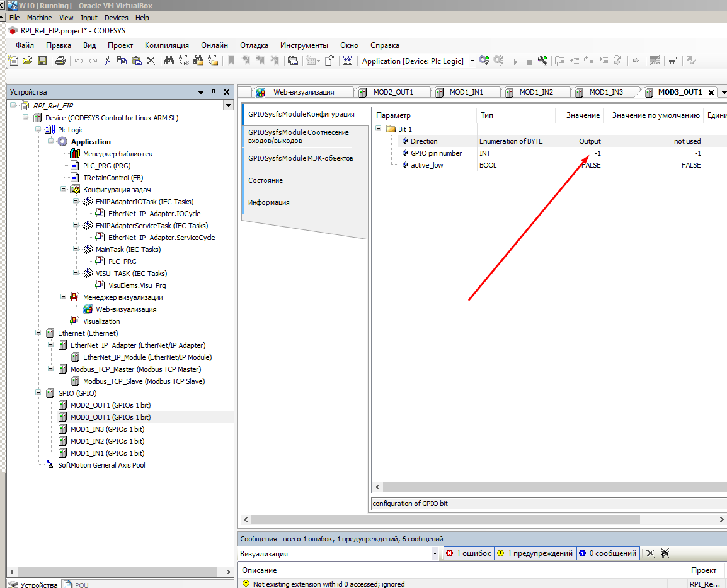Click the New file toolbar icon
Viewport: 727px width, 588px height.
pyautogui.click(x=13, y=61)
